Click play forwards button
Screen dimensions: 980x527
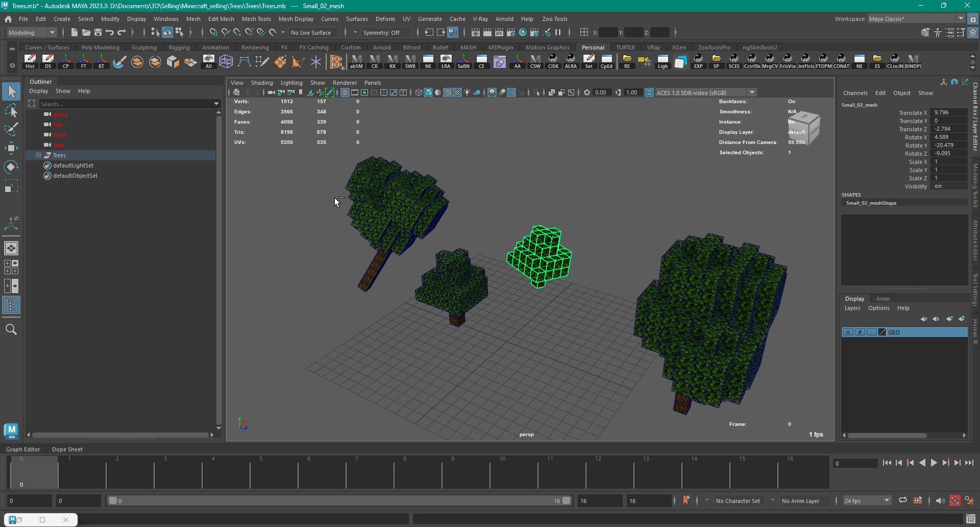934,463
